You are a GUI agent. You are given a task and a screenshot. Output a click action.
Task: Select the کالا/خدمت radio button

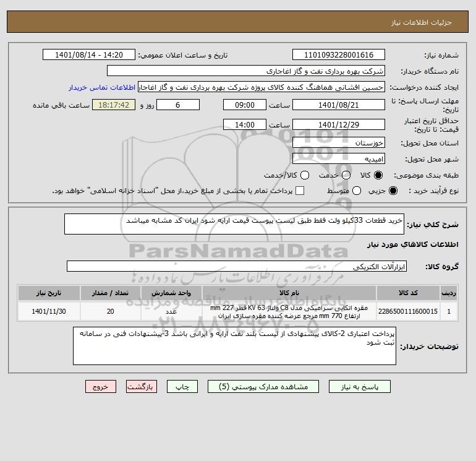(305, 175)
